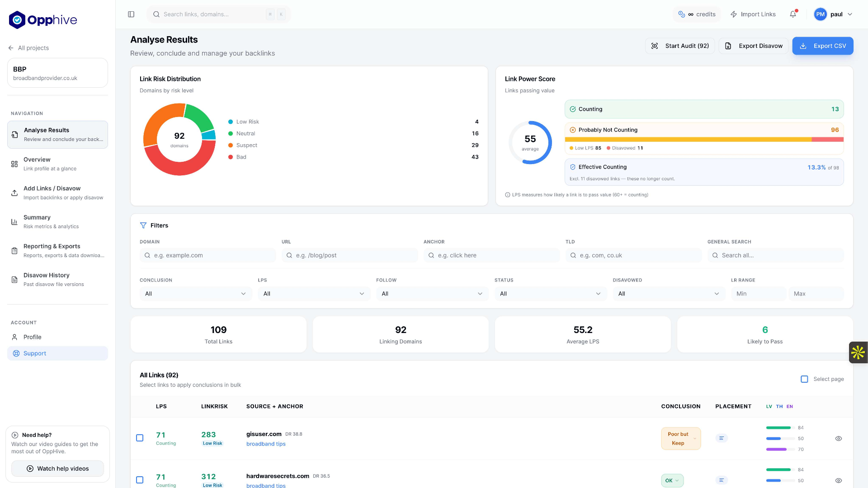Image resolution: width=868 pixels, height=488 pixels.
Task: Click placement icon for hardwaresecrets.com row
Action: tap(722, 480)
